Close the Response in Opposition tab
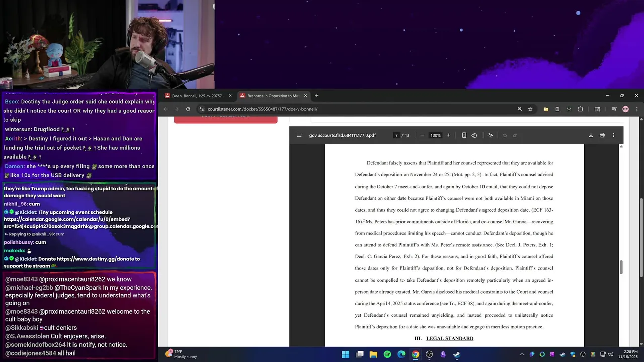Image resolution: width=644 pixels, height=362 pixels. (305, 96)
